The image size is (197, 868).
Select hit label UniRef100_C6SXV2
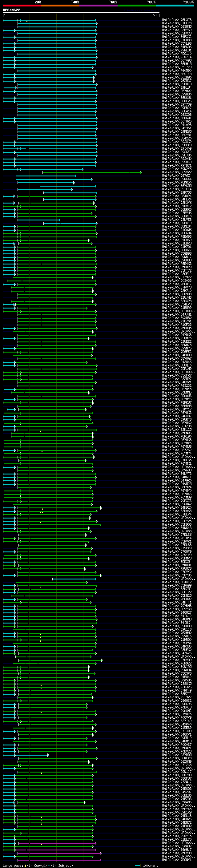[x=177, y=172]
